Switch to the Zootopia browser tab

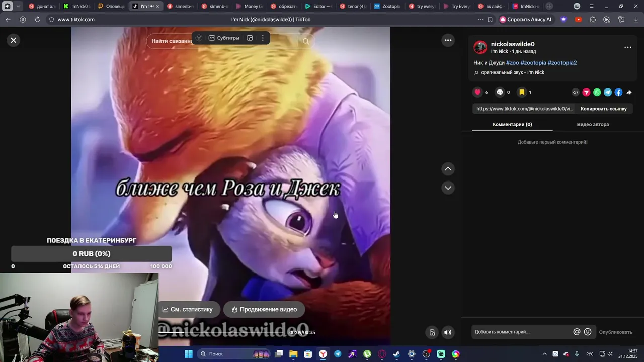[386, 6]
